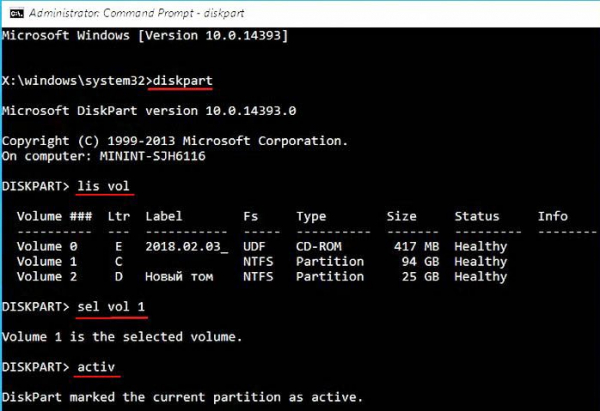Click the 'sel vol 1' command text
This screenshot has width=600, height=411.
[x=111, y=307]
